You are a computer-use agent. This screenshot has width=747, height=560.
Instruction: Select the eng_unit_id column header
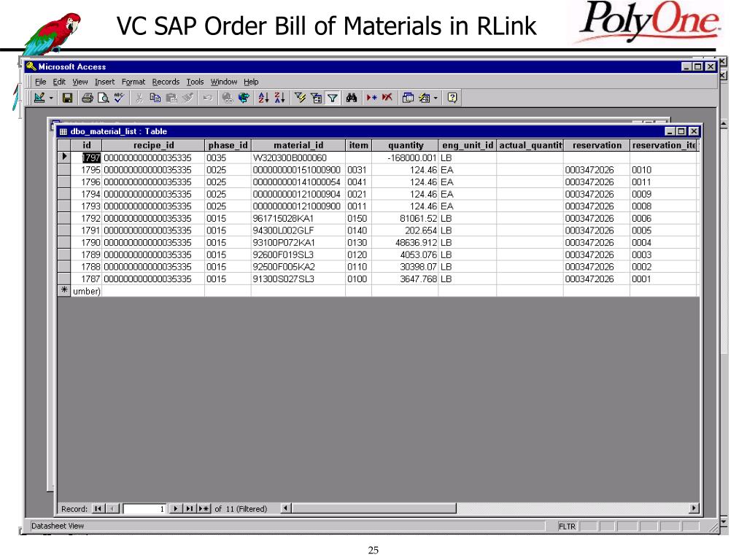click(468, 145)
